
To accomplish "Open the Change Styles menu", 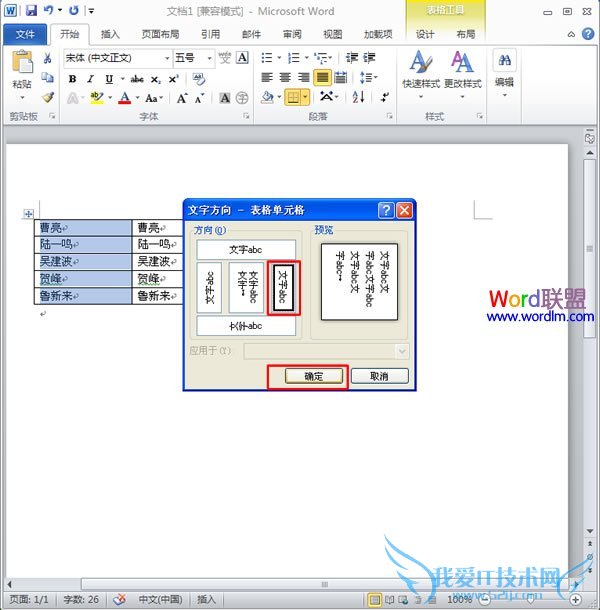I will coord(463,74).
